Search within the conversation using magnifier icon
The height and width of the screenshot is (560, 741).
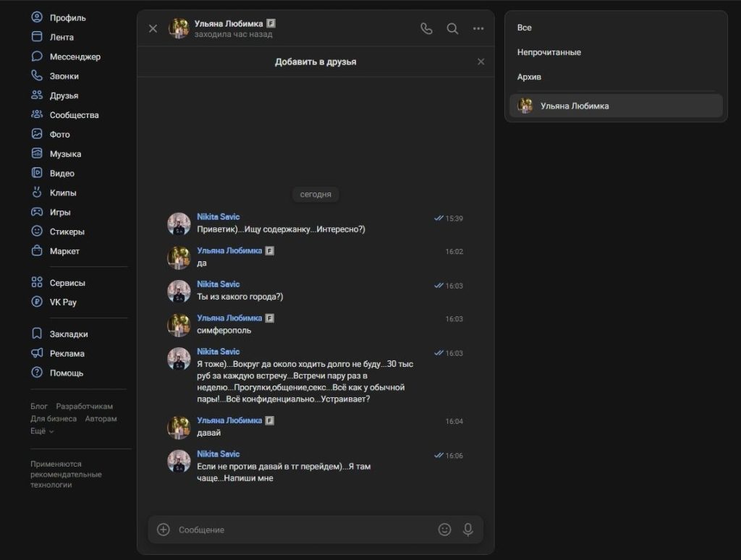(452, 29)
